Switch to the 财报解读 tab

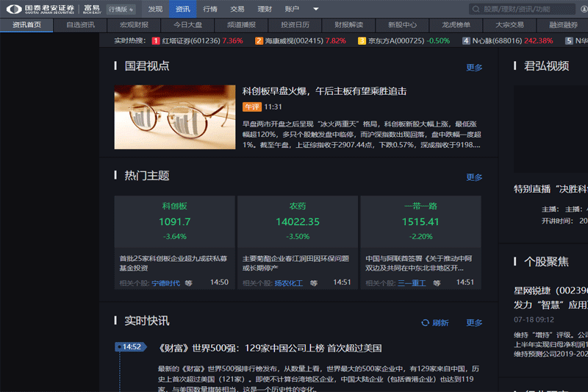pos(348,25)
